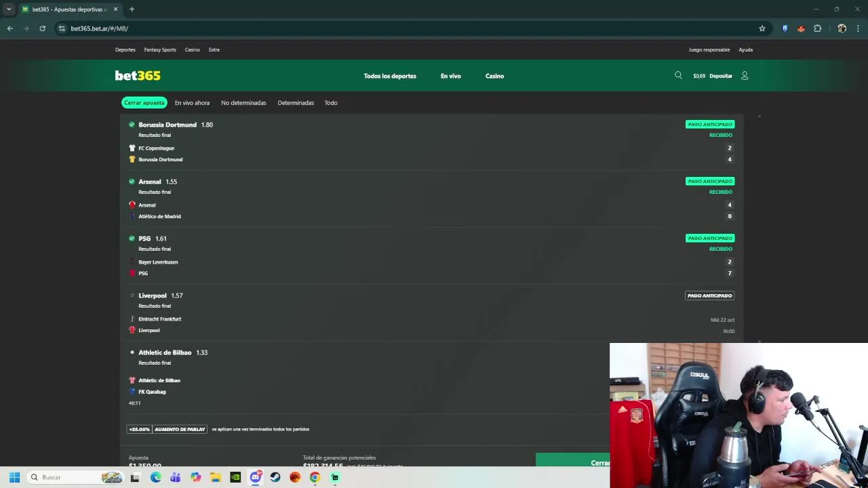Open NVIDIA app from taskbar
Image resolution: width=868 pixels, height=488 pixels.
tap(235, 477)
